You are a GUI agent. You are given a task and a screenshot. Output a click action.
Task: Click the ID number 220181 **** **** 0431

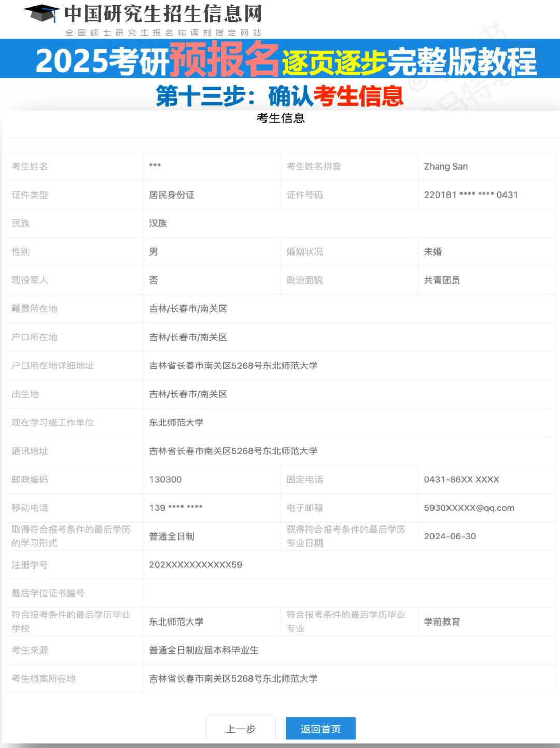coord(471,195)
